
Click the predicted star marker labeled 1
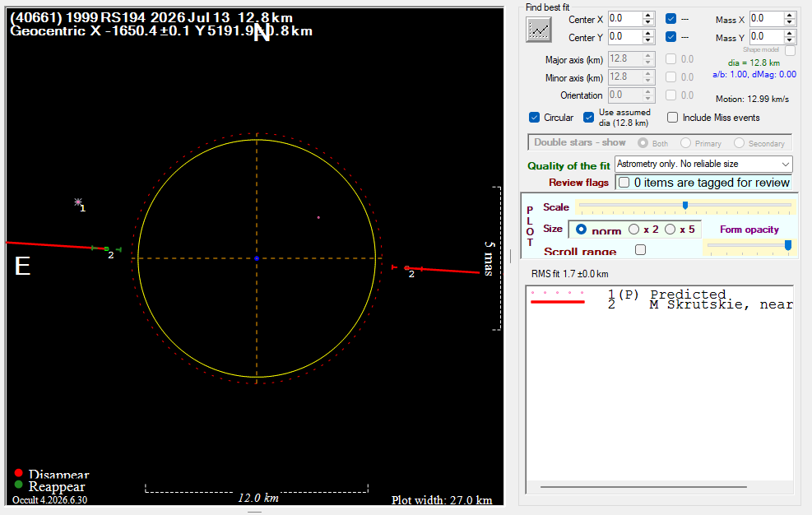click(x=78, y=202)
